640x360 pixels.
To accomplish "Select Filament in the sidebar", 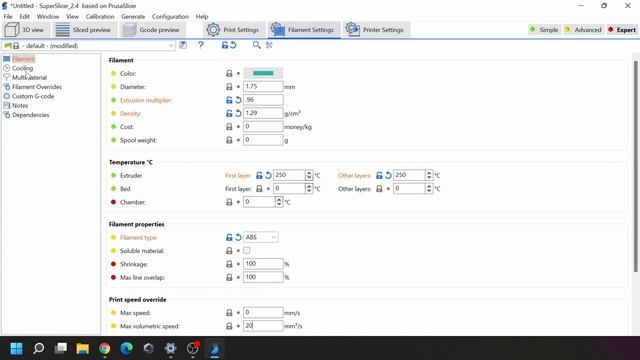I will click(x=23, y=59).
